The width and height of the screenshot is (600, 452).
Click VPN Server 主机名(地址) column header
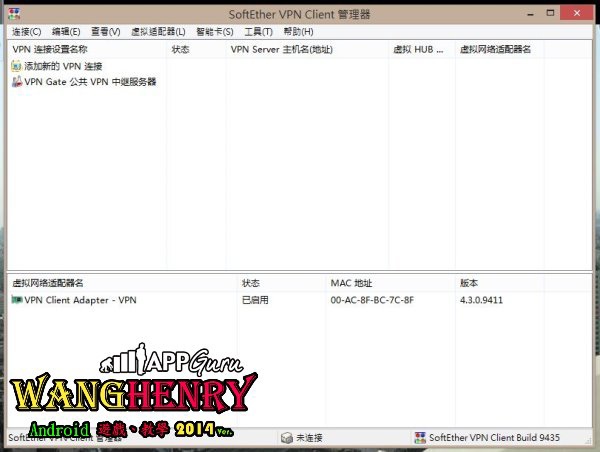click(x=307, y=49)
